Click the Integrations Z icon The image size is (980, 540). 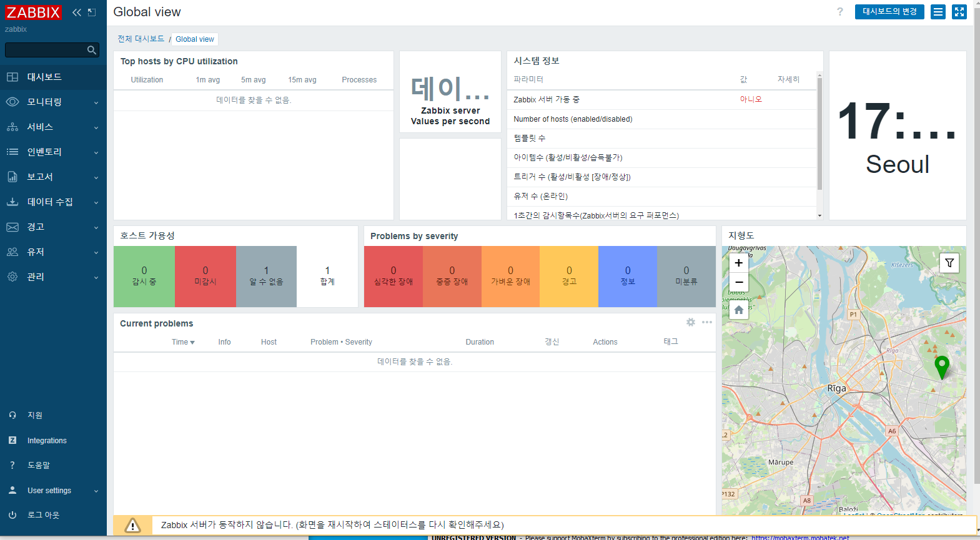coord(12,440)
